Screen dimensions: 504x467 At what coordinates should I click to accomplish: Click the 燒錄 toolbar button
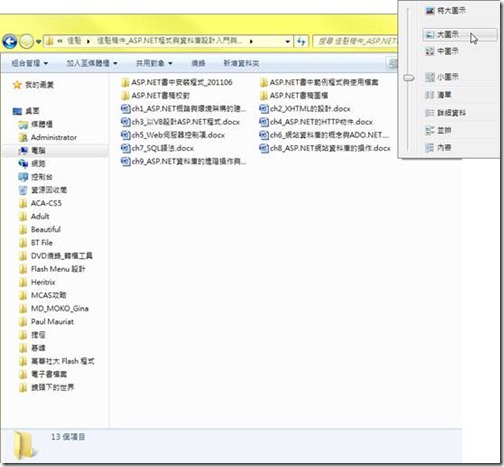point(198,63)
